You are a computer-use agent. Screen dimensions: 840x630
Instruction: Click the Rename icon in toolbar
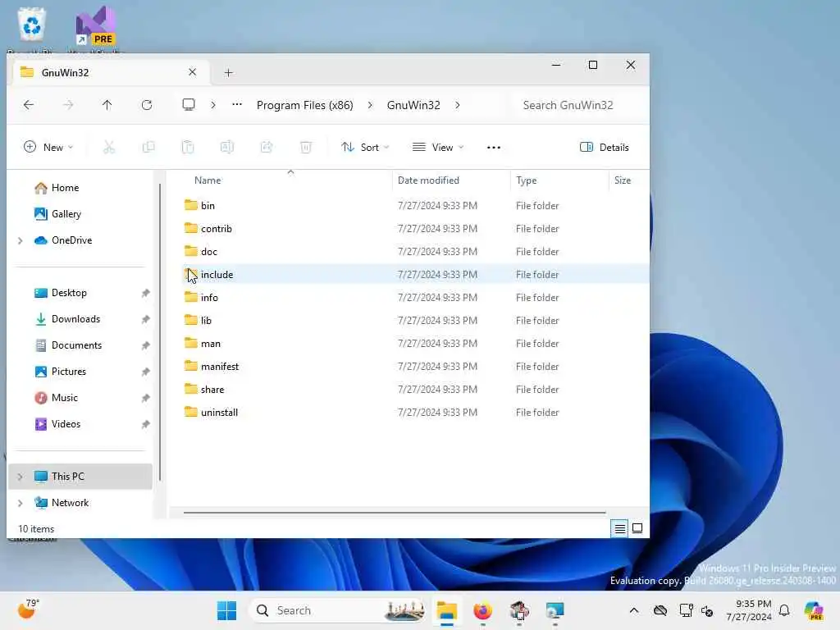pos(227,147)
